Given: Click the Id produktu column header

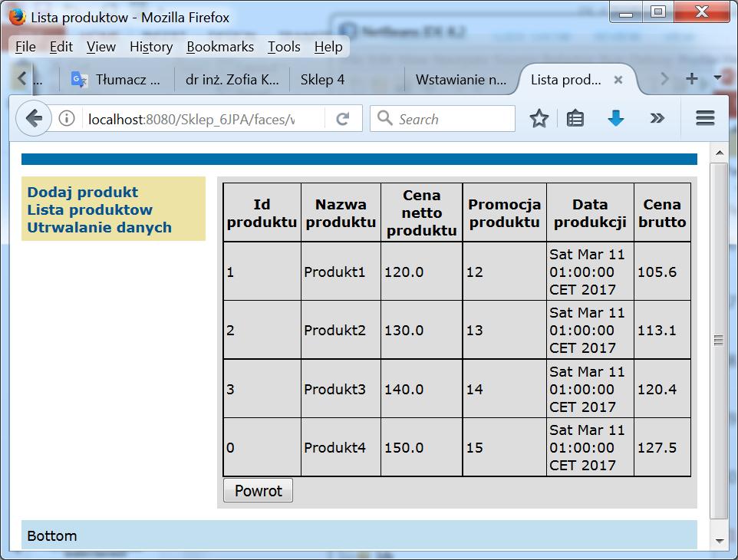Looking at the screenshot, I should pyautogui.click(x=262, y=212).
